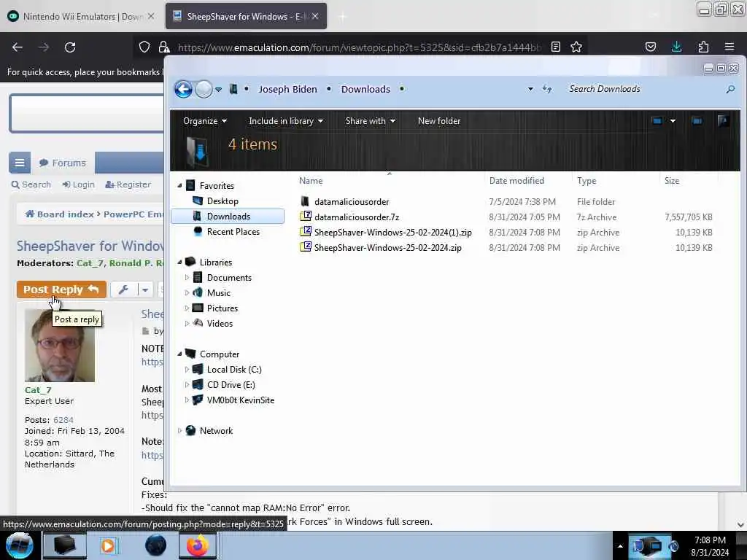
Task: Reload the page in Firefox
Action: pyautogui.click(x=70, y=47)
